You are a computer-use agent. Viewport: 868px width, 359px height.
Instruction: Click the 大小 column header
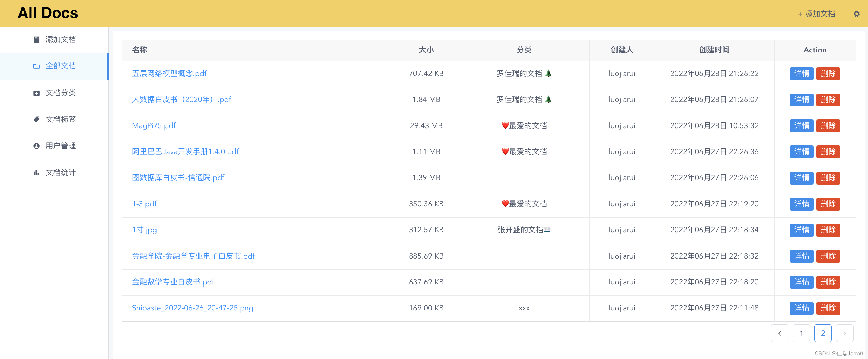tap(426, 50)
